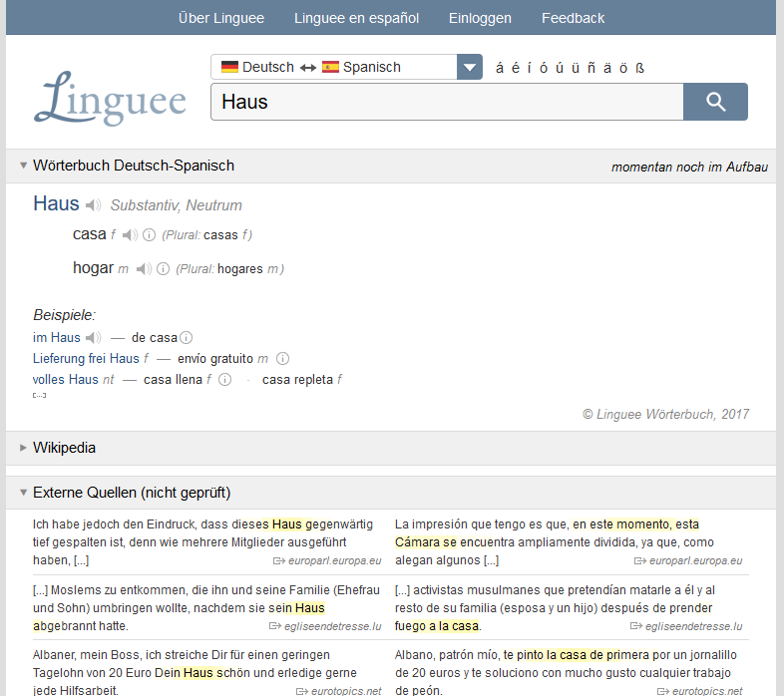Open translation casa
The width and height of the screenshot is (784, 696).
point(90,234)
